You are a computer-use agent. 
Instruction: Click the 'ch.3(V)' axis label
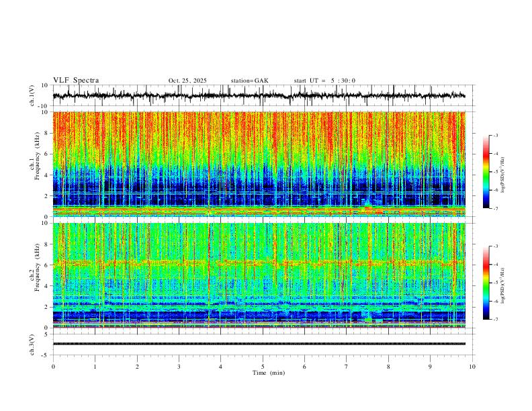click(32, 345)
